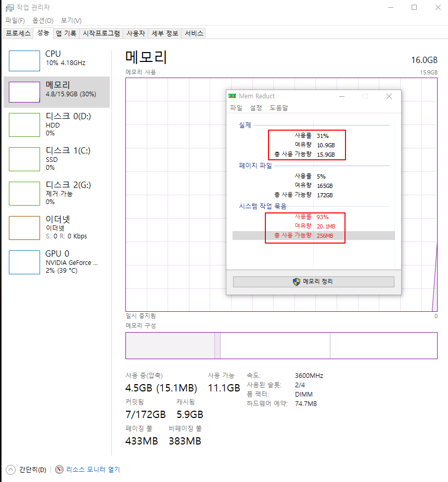Click the 간단히 collapse arrow icon
Screen dimensions: 448x482
tap(10, 470)
